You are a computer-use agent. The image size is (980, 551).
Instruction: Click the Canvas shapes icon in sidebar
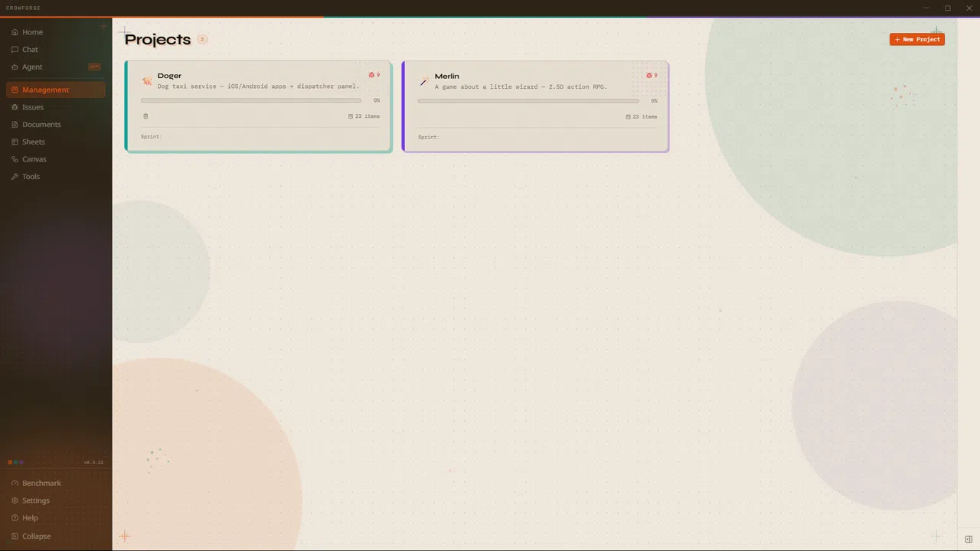tap(15, 159)
